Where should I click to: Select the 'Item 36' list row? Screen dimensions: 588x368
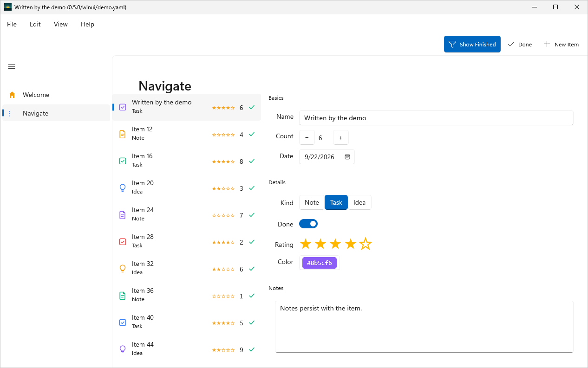pyautogui.click(x=187, y=296)
